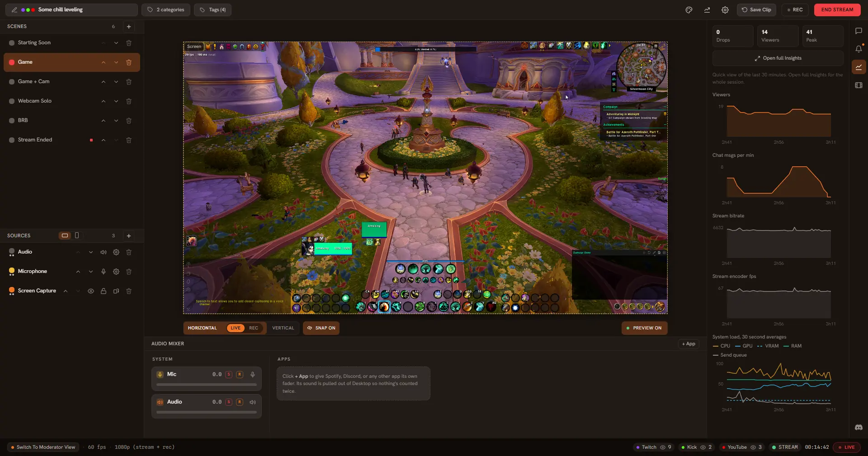Image resolution: width=868 pixels, height=456 pixels.
Task: Move Microphone source up chevron
Action: (x=78, y=272)
